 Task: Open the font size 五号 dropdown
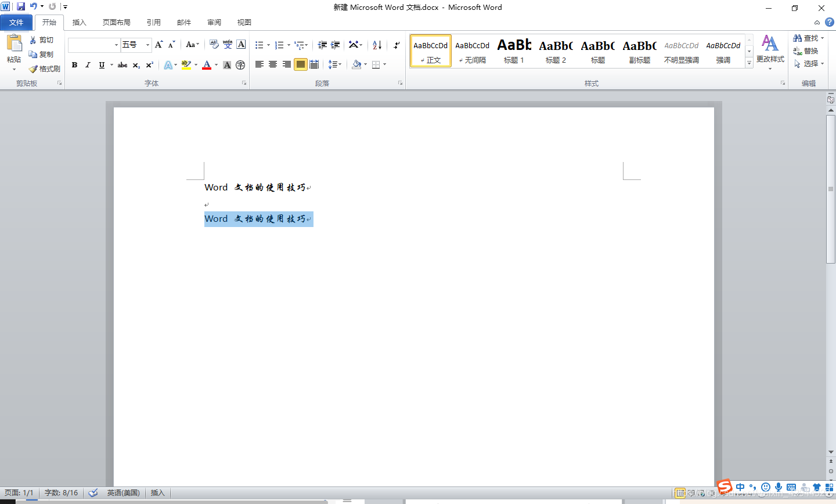click(147, 45)
